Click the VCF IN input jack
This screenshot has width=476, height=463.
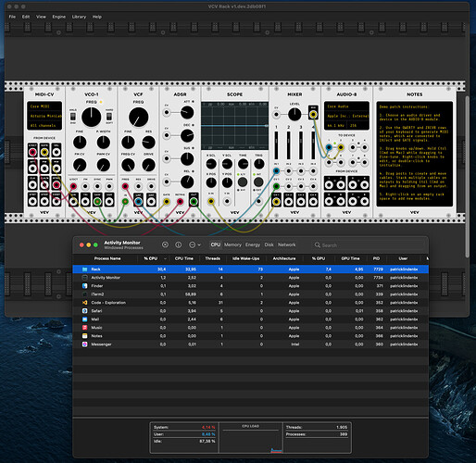pos(125,202)
